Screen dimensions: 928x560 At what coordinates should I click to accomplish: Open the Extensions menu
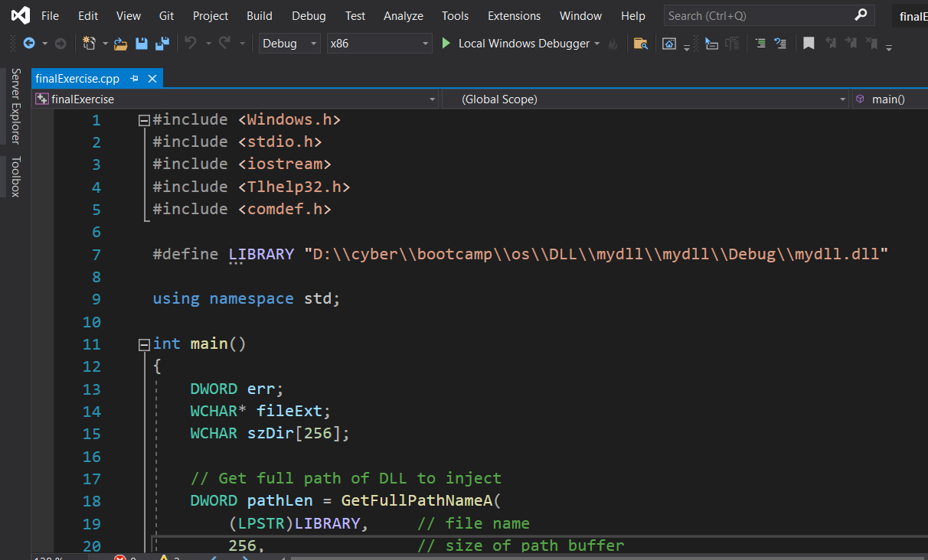(x=514, y=15)
